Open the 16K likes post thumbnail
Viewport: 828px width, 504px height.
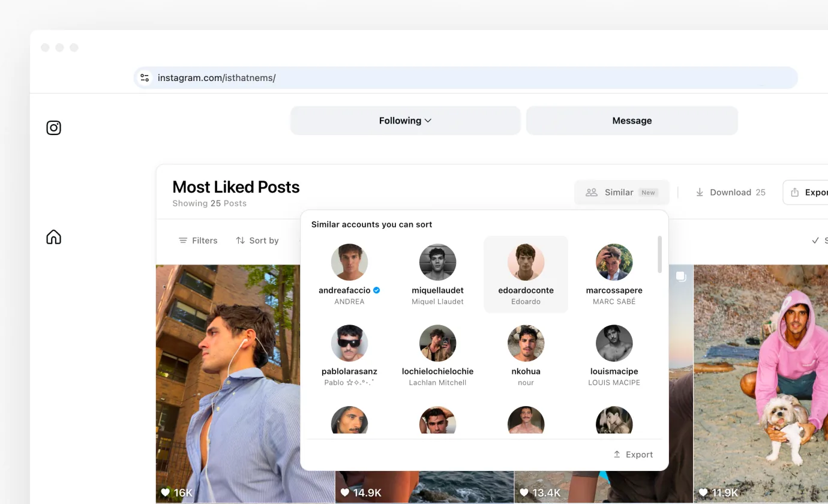tap(245, 384)
